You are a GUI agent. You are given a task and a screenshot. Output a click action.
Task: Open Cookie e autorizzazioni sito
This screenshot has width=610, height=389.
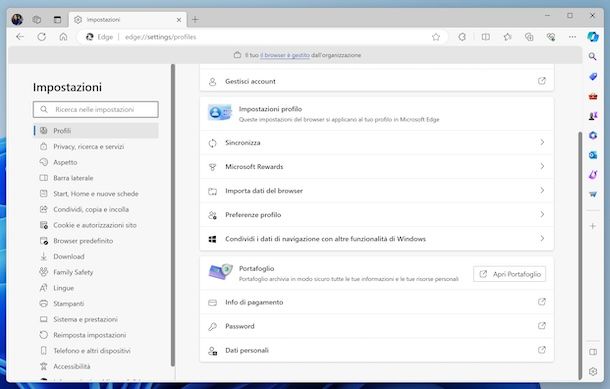pos(96,225)
